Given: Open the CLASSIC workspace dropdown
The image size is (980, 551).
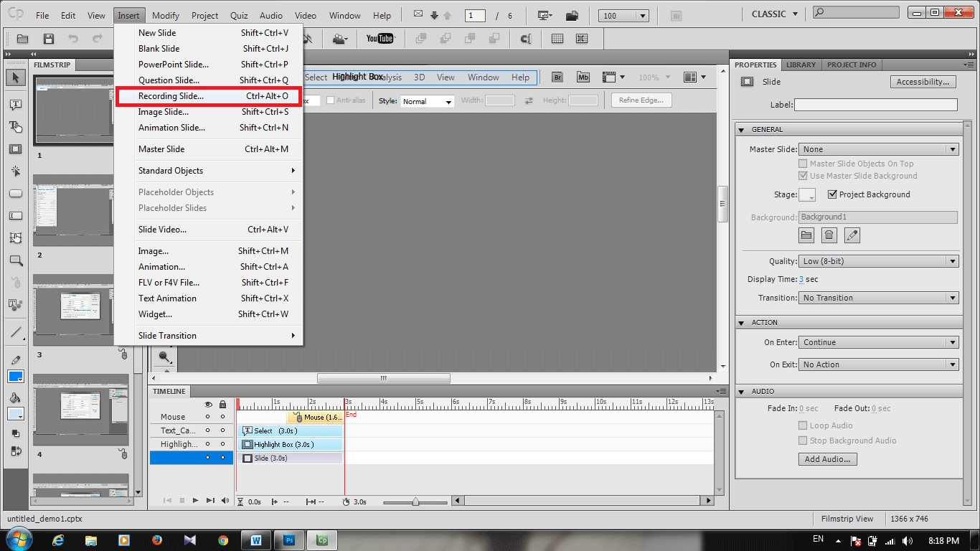Looking at the screenshot, I should (x=775, y=14).
